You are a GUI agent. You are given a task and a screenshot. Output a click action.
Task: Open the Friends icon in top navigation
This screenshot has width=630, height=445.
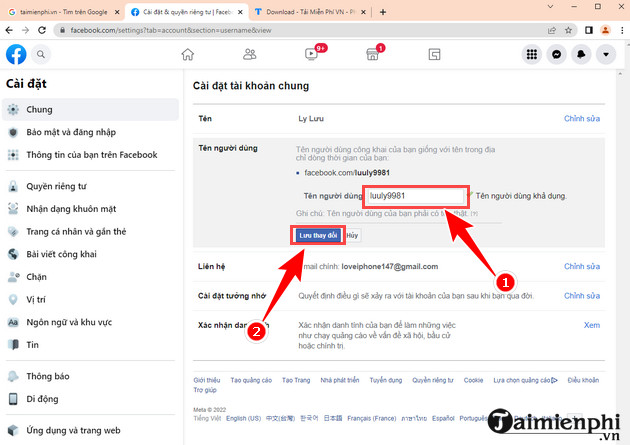(x=250, y=54)
